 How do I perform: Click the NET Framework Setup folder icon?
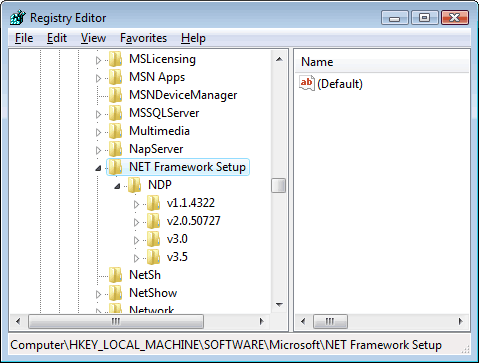pyautogui.click(x=115, y=167)
